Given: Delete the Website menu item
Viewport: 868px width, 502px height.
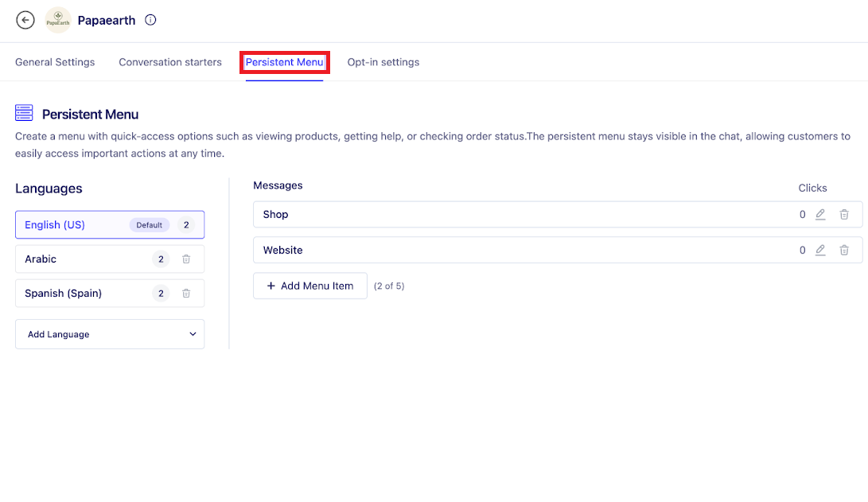Looking at the screenshot, I should (844, 250).
